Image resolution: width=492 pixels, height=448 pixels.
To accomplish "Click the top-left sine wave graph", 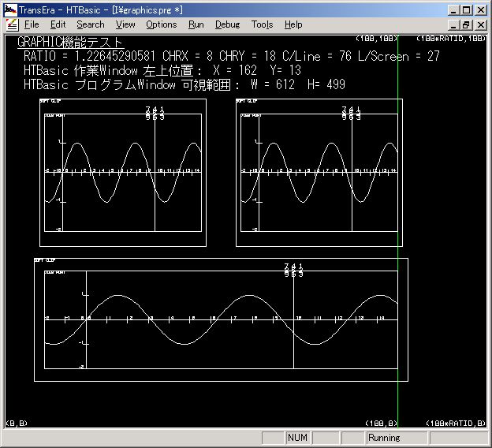I will pos(123,172).
